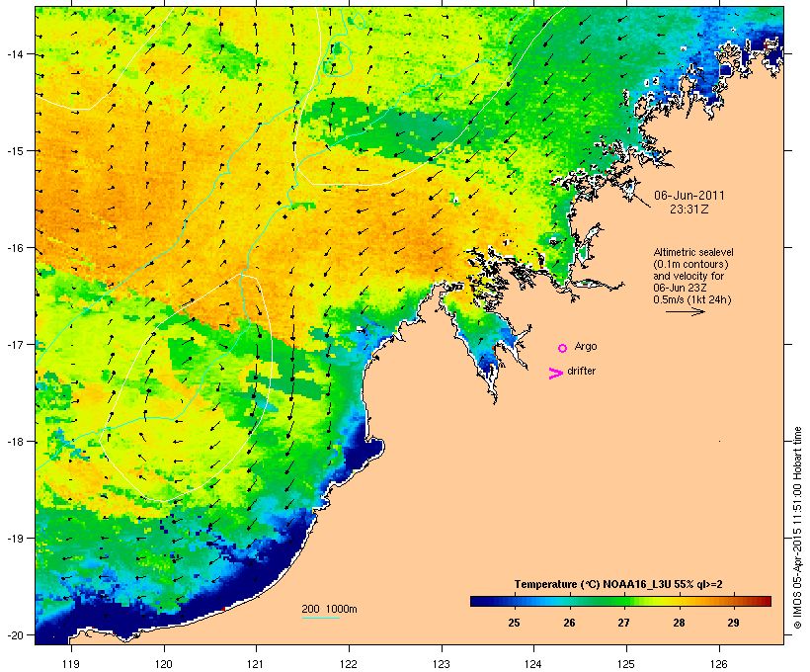
Task: Click longitude axis label 119
Action: pos(71,664)
